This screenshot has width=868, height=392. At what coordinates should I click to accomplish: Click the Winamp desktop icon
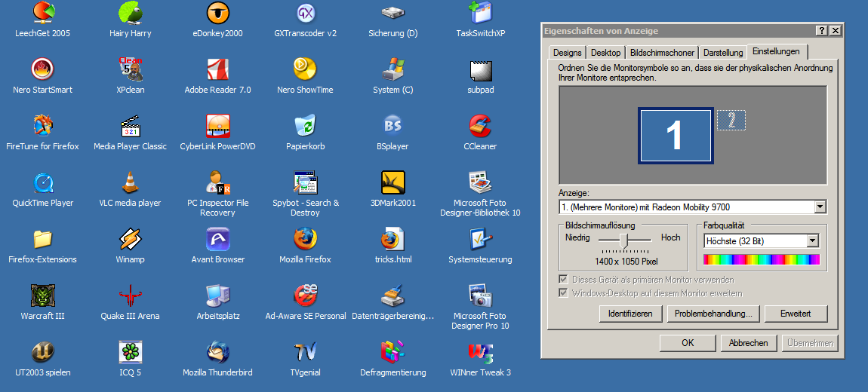130,239
